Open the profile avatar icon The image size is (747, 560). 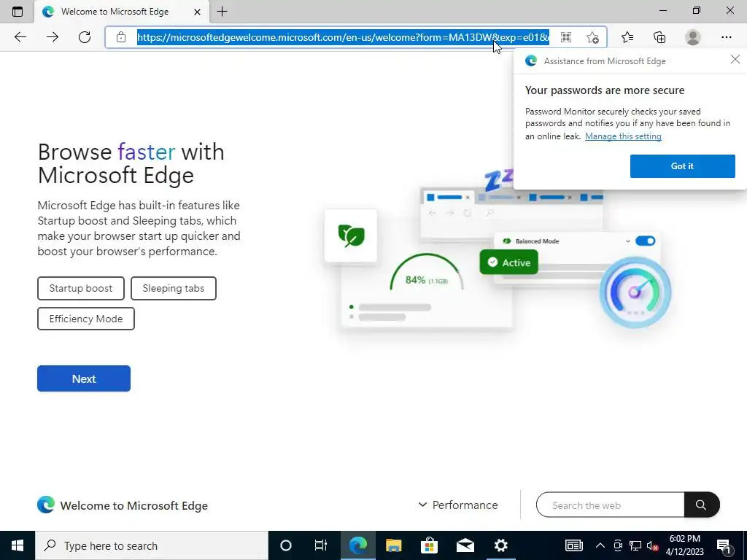point(693,37)
